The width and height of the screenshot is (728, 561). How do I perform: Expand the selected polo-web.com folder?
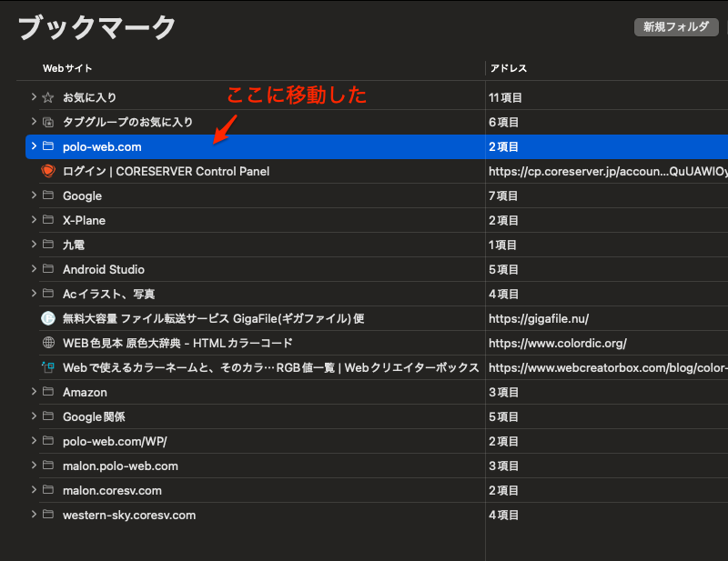coord(34,146)
